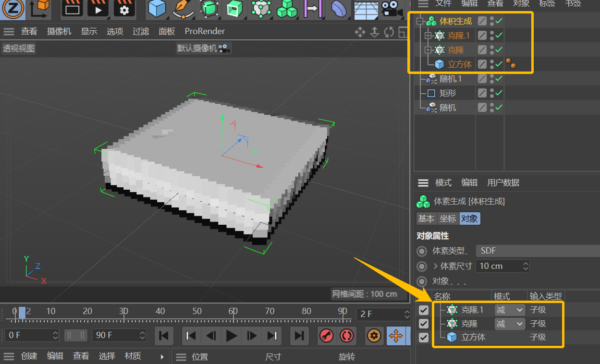600x364 pixels.
Task: Click the viewport rotate camera icon
Action: click(x=389, y=32)
